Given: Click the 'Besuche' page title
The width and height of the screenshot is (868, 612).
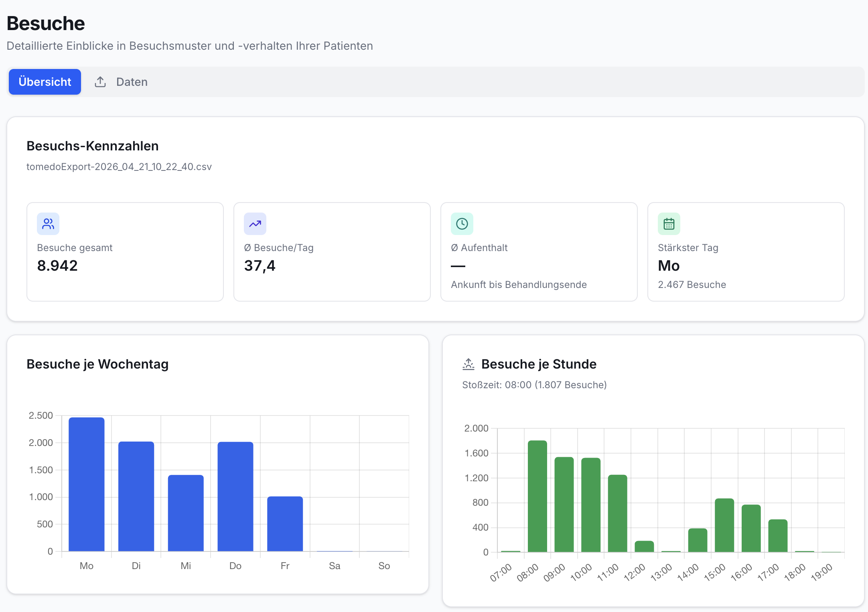Looking at the screenshot, I should pyautogui.click(x=46, y=23).
